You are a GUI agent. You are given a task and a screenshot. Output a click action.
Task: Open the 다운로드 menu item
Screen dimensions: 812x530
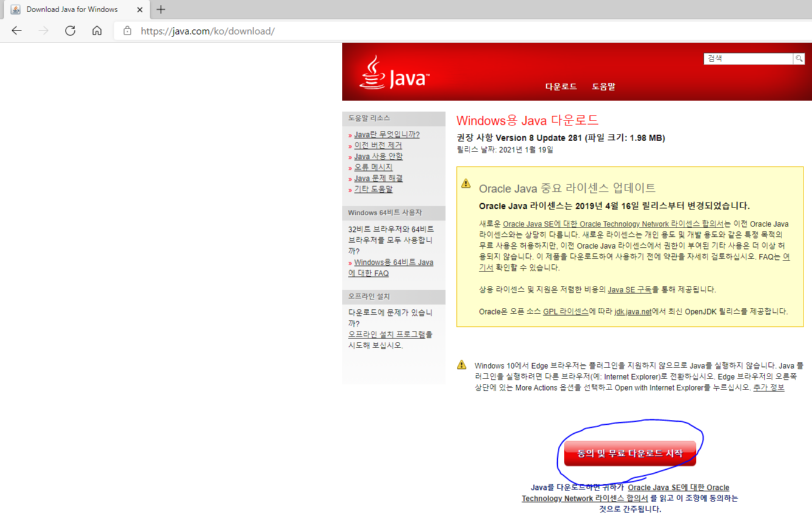[561, 86]
